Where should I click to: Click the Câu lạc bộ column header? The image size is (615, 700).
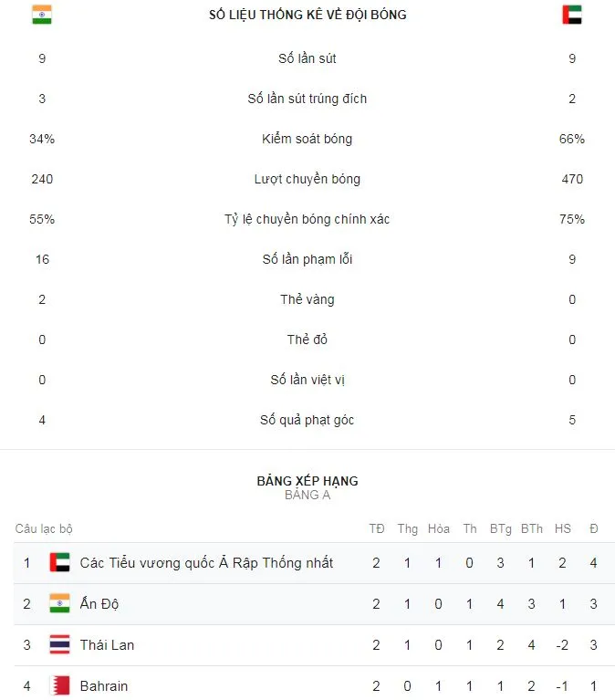click(x=44, y=528)
